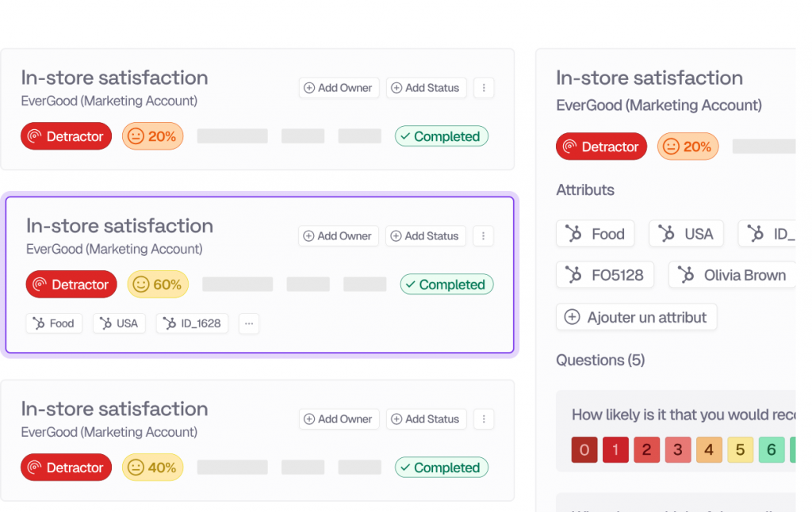The height and width of the screenshot is (512, 812).
Task: Select the ID_1628 attribute chip
Action: point(192,323)
